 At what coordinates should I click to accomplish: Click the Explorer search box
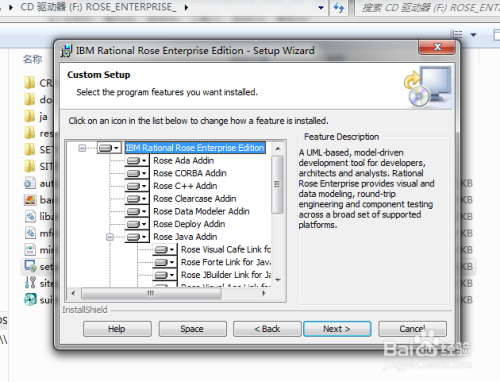click(x=427, y=7)
